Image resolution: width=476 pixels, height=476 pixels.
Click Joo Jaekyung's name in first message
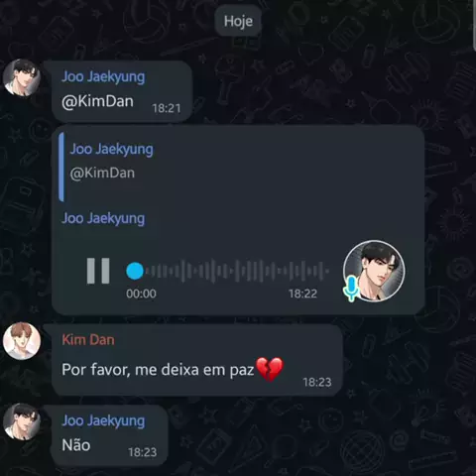pos(103,77)
